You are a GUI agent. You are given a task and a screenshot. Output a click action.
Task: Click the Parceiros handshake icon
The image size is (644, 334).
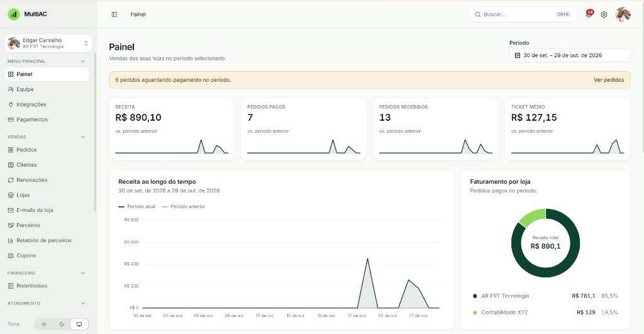coord(11,225)
